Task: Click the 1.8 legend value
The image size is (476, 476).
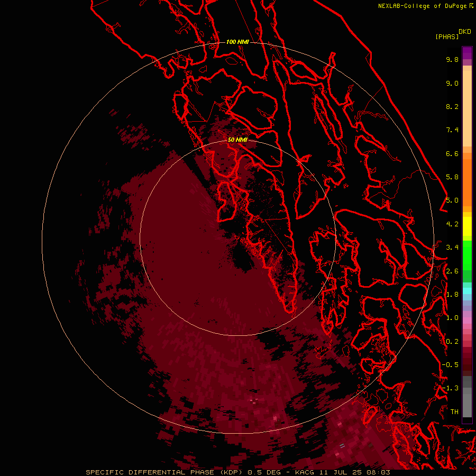Action: [x=452, y=295]
